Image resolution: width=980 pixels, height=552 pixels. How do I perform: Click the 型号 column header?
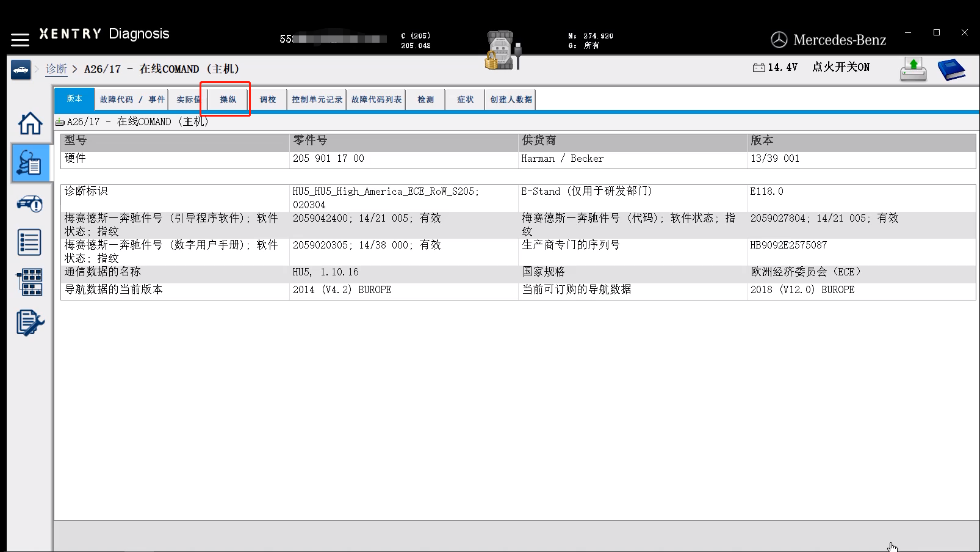point(175,141)
